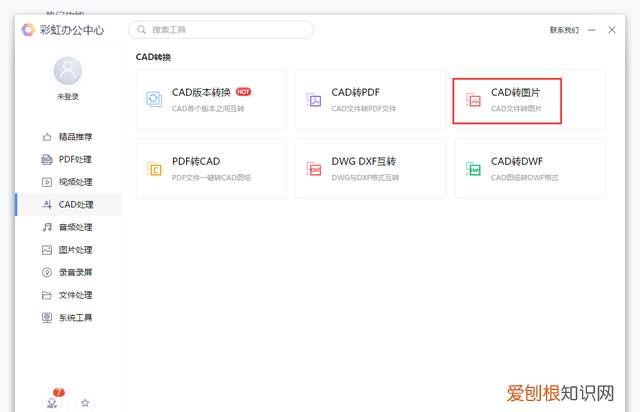Click the 彩虹办公中心 app logo
Screen dimensions: 640x412
click(28, 30)
